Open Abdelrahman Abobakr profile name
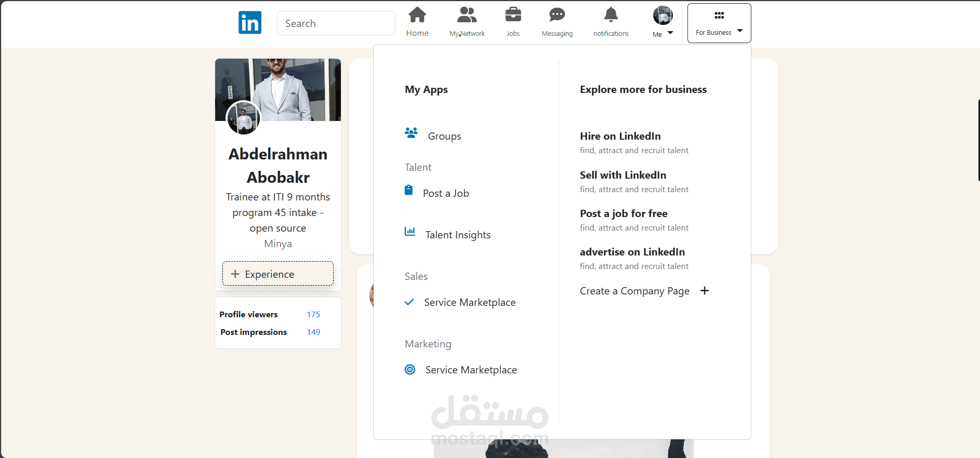 tap(278, 166)
